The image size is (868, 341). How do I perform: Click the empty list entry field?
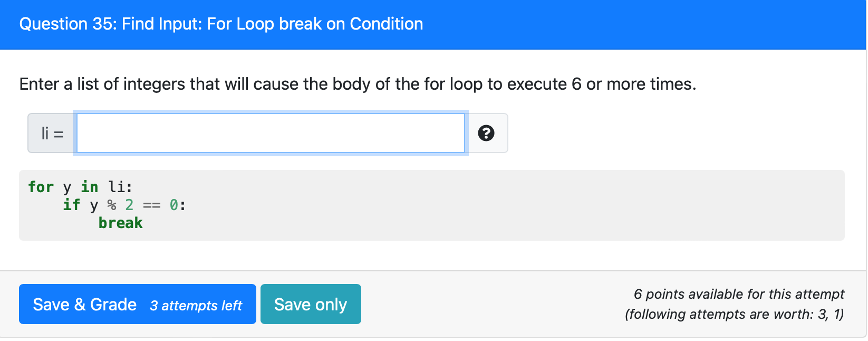click(x=270, y=133)
